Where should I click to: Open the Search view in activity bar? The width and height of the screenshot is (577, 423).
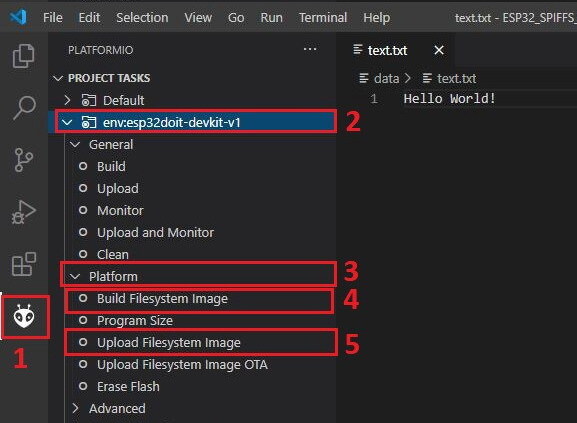24,108
